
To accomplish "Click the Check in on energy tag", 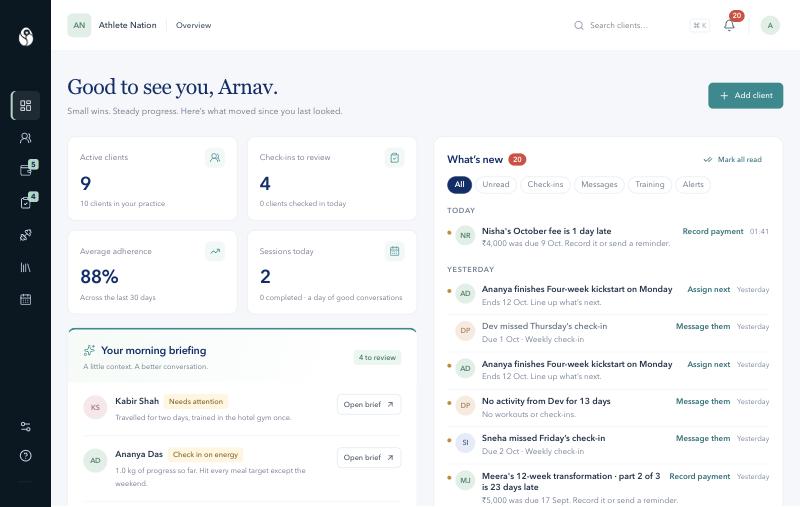I will (x=205, y=454).
